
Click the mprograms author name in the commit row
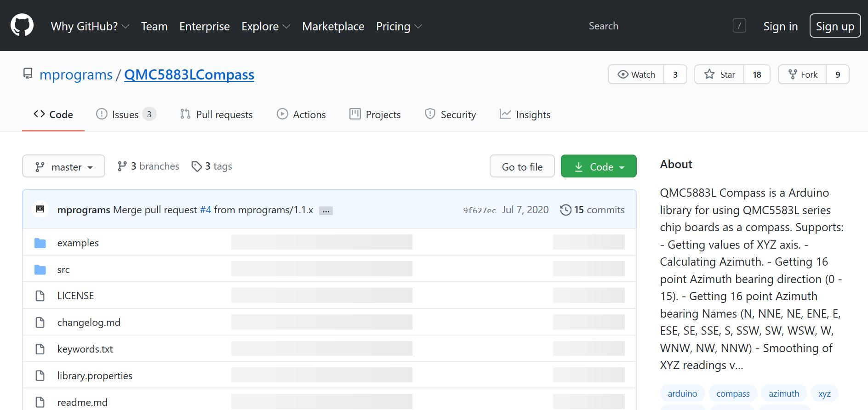(x=84, y=210)
